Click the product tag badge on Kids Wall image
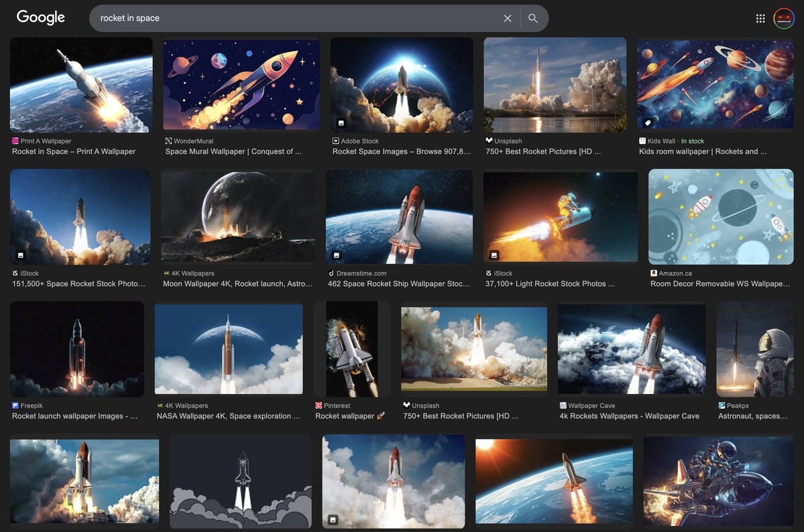804x532 pixels. 648,123
